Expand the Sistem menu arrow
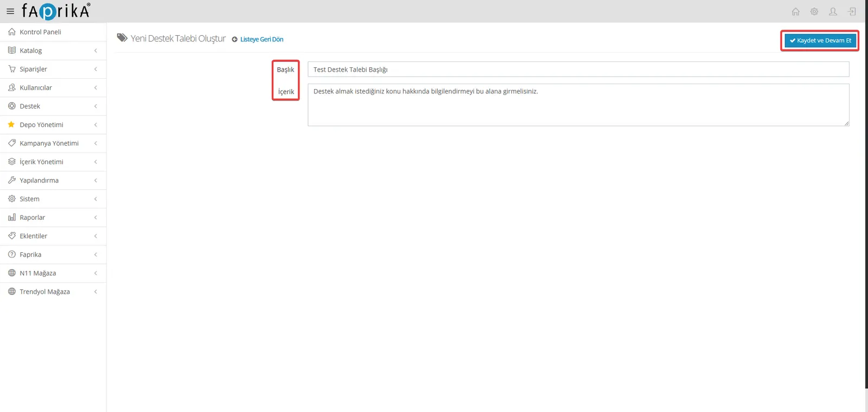The width and height of the screenshot is (868, 412). point(95,199)
